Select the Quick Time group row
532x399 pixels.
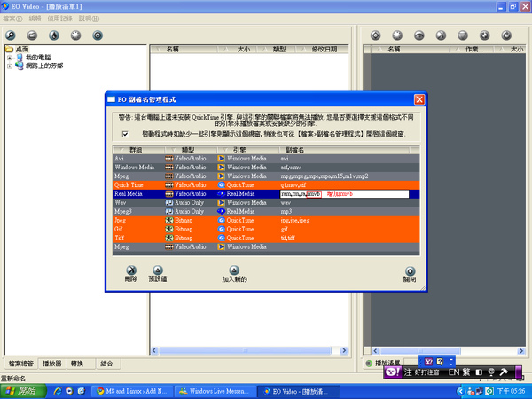(x=266, y=185)
